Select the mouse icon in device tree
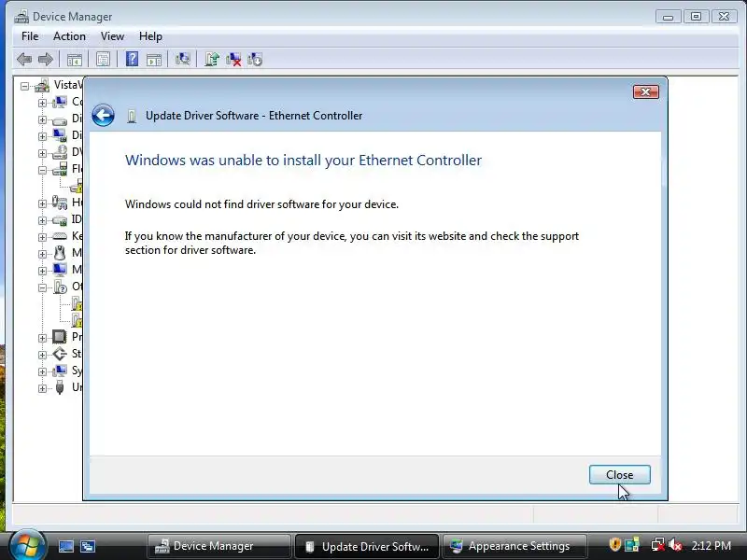 click(60, 252)
